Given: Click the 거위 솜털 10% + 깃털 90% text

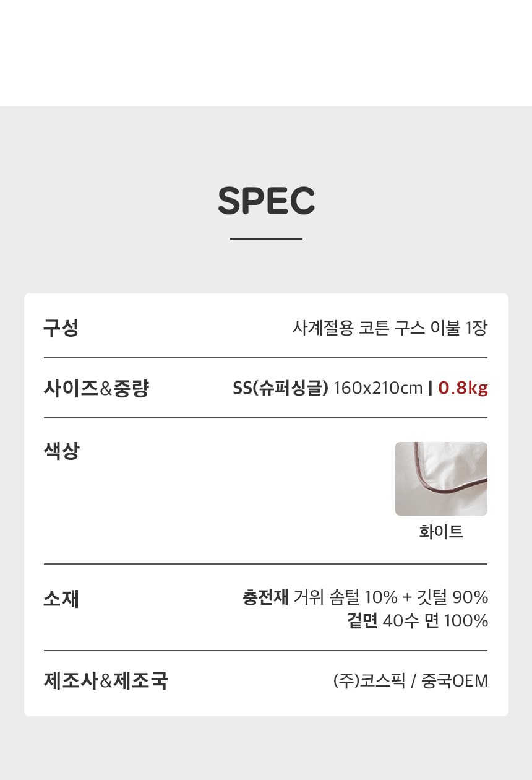Looking at the screenshot, I should tap(391, 597).
